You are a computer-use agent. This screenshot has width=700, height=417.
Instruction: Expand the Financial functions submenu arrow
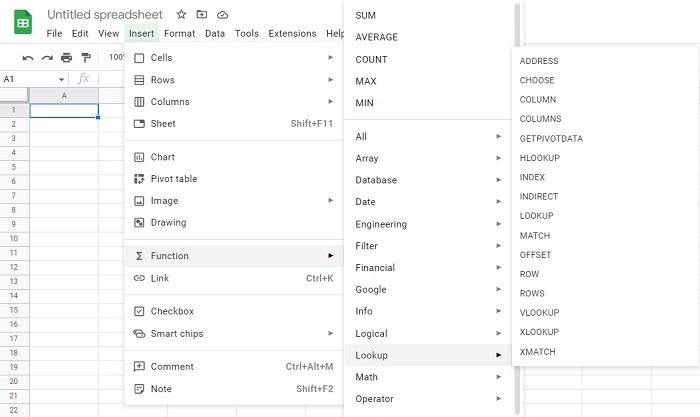click(499, 267)
